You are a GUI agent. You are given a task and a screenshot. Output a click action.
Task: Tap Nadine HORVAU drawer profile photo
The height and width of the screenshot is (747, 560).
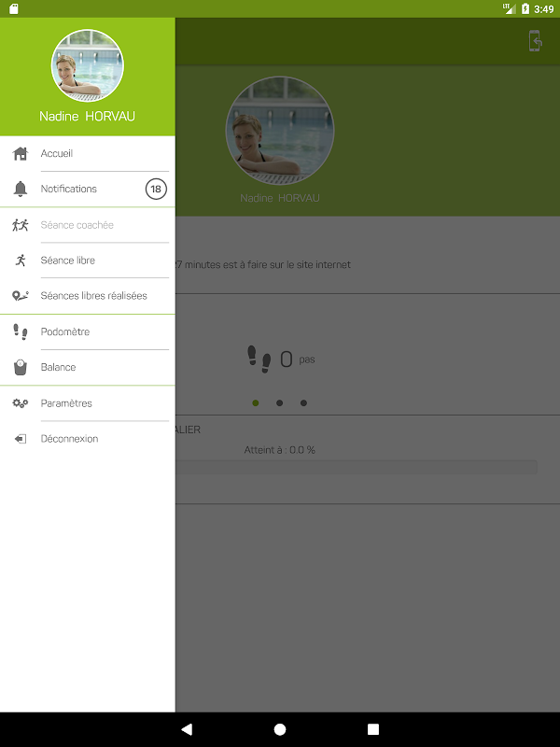[x=88, y=65]
